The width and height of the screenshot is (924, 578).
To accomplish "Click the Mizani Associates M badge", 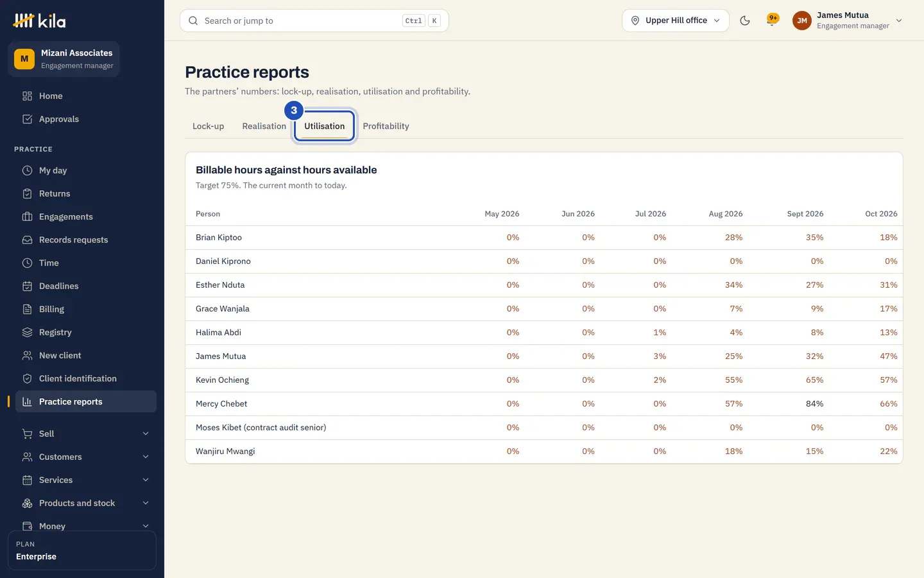I will pyautogui.click(x=24, y=59).
